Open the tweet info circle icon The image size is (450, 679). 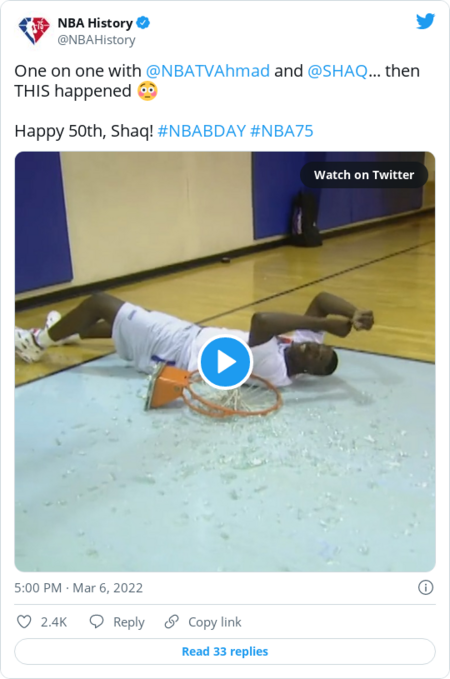pos(425,588)
